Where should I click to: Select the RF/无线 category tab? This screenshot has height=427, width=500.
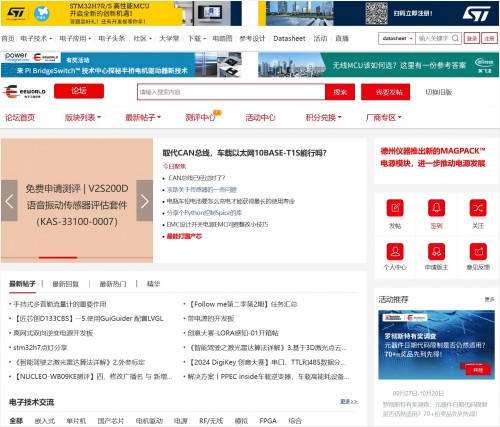click(x=211, y=421)
